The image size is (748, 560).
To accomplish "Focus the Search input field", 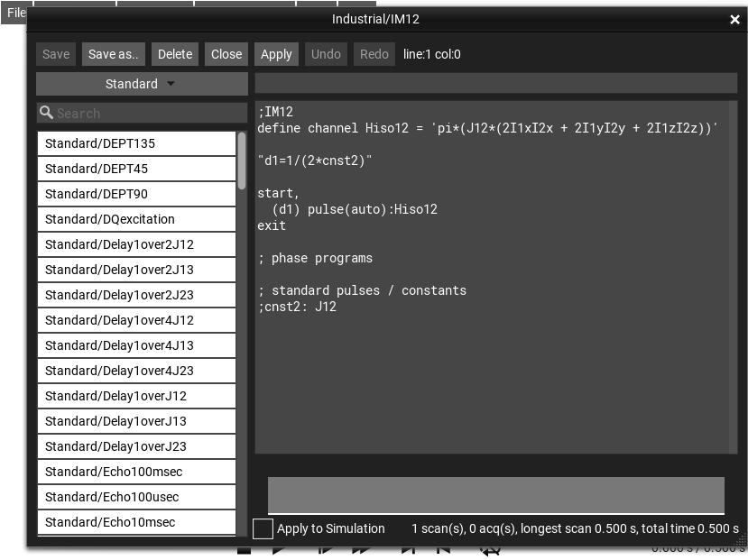I will (144, 114).
